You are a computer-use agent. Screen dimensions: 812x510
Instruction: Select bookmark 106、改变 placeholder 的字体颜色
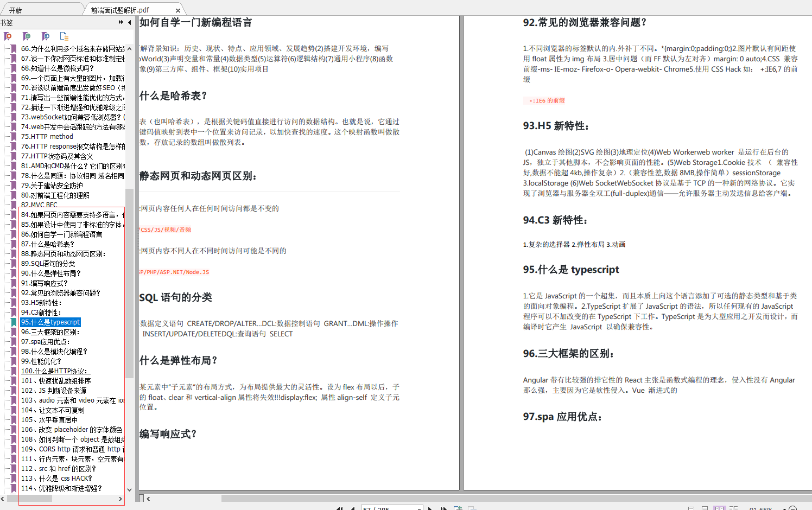(x=72, y=430)
